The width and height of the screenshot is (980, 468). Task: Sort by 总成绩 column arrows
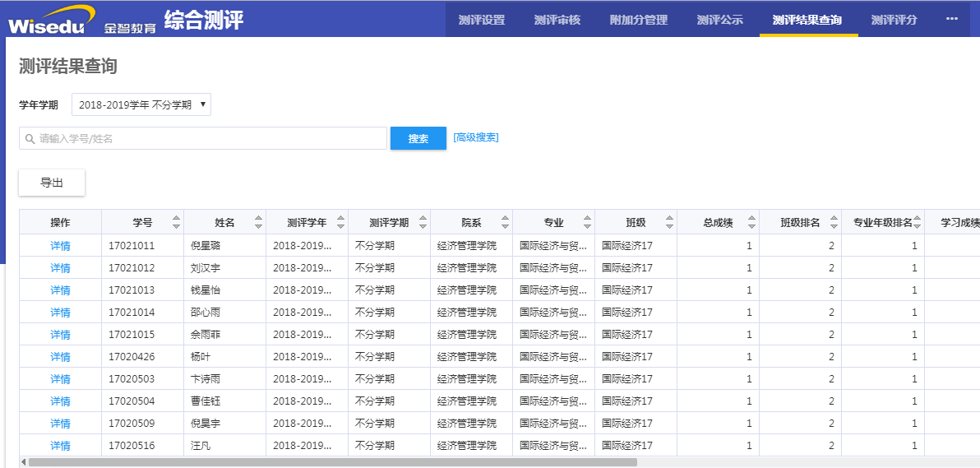pyautogui.click(x=752, y=222)
